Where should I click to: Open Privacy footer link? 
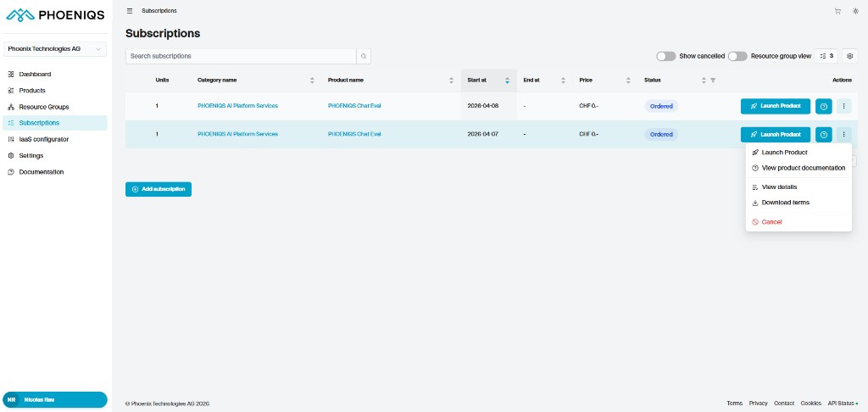click(759, 404)
